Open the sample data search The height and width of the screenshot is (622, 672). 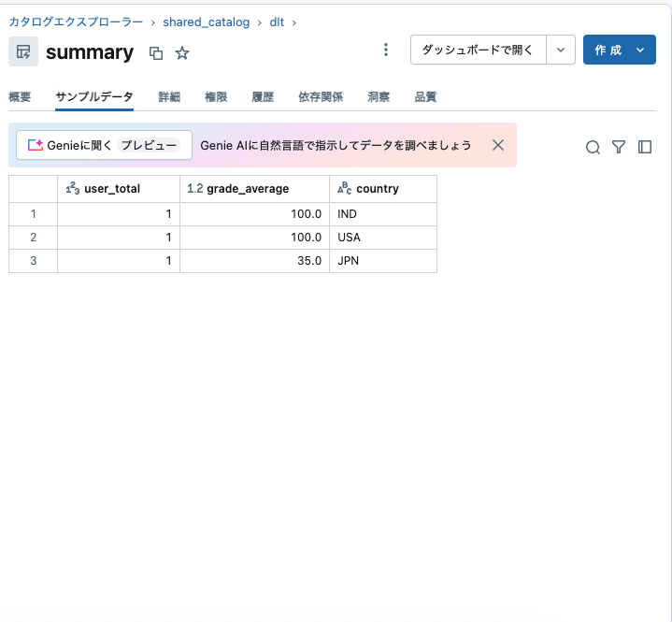[x=593, y=147]
